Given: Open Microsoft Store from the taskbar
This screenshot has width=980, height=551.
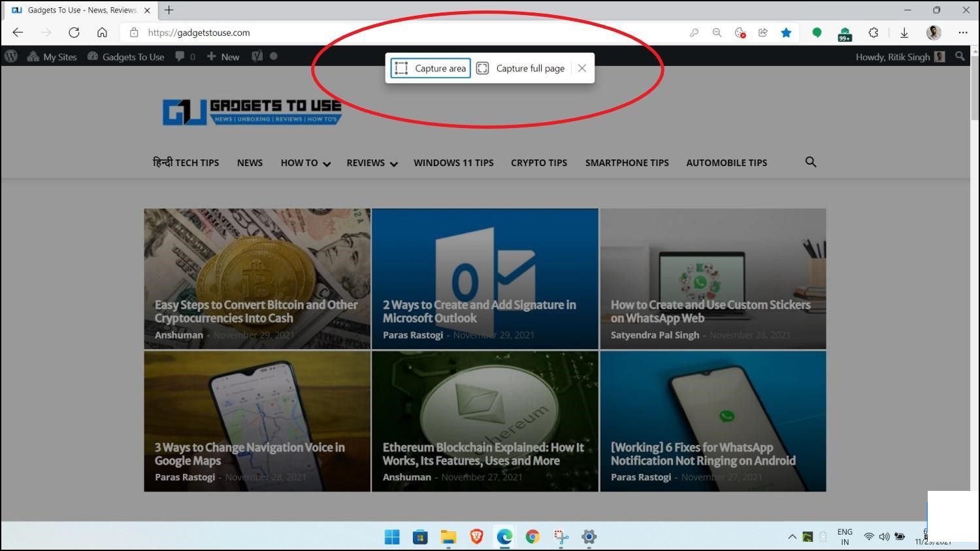Looking at the screenshot, I should (420, 537).
